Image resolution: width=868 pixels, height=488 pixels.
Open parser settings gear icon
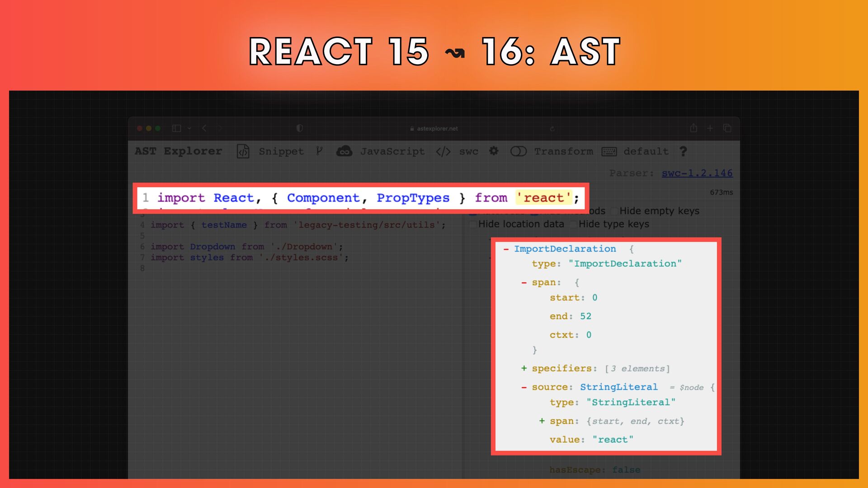pyautogui.click(x=494, y=151)
